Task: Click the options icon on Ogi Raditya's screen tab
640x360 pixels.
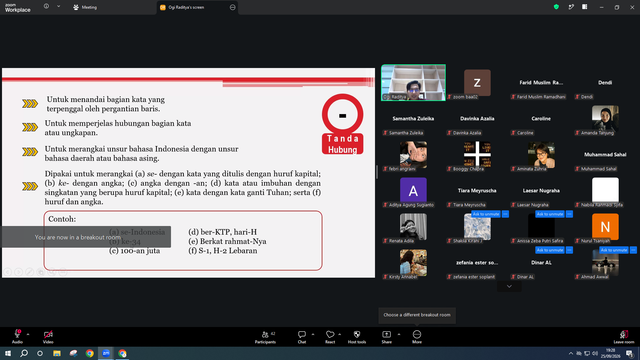Action: pyautogui.click(x=233, y=7)
